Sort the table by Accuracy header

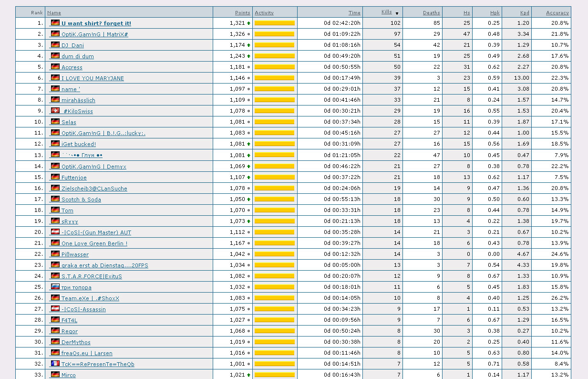557,13
